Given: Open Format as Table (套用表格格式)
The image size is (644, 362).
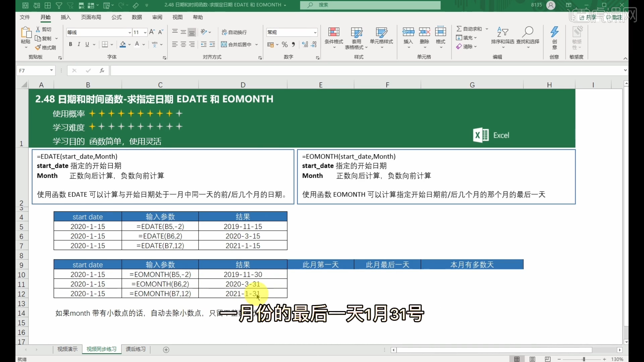Looking at the screenshot, I should coord(357,38).
